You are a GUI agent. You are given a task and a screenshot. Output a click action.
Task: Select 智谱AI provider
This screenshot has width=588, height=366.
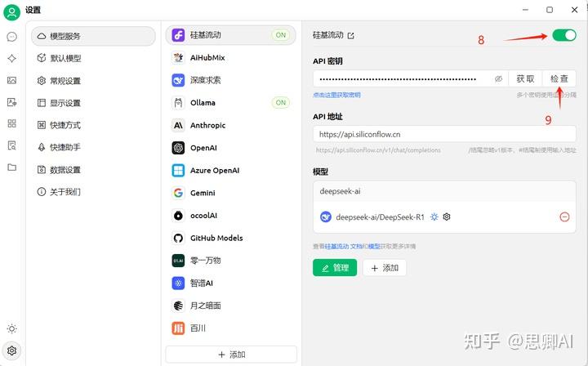pyautogui.click(x=230, y=283)
